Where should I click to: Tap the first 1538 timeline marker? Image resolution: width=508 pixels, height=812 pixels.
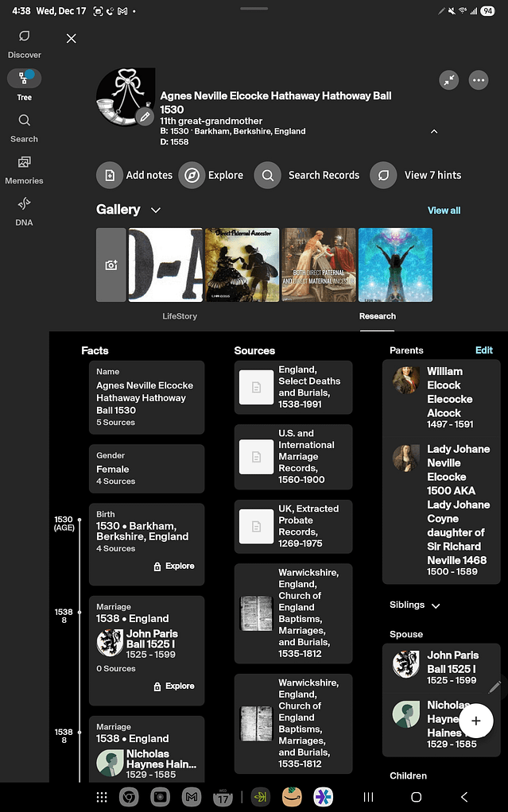[79, 612]
